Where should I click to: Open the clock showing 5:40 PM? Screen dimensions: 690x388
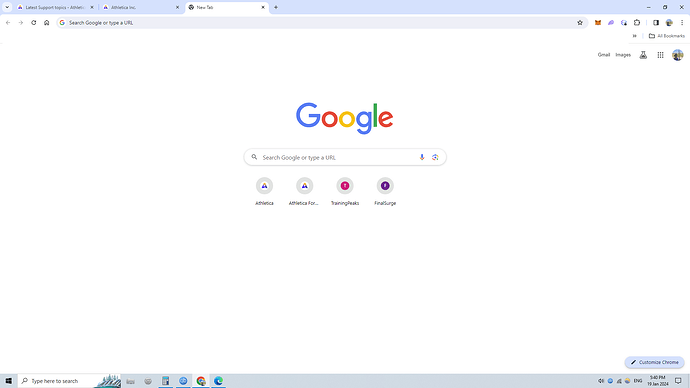coord(657,381)
